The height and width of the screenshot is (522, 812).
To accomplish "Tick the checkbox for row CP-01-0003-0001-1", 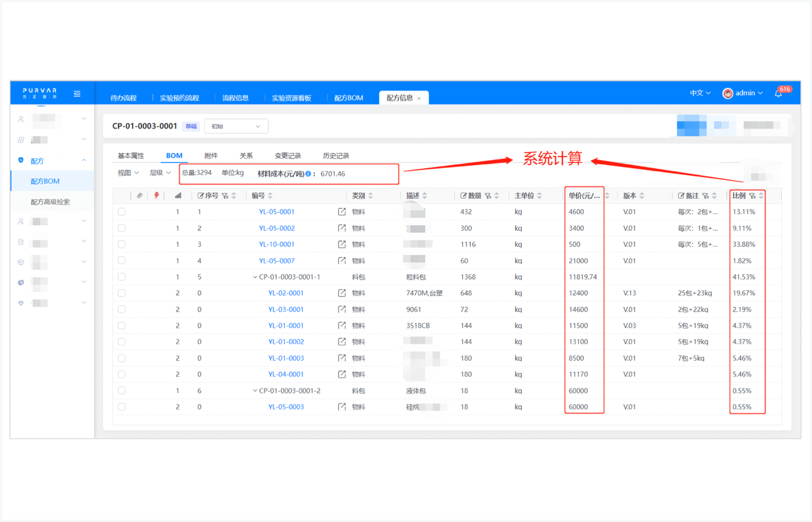I will 122,277.
